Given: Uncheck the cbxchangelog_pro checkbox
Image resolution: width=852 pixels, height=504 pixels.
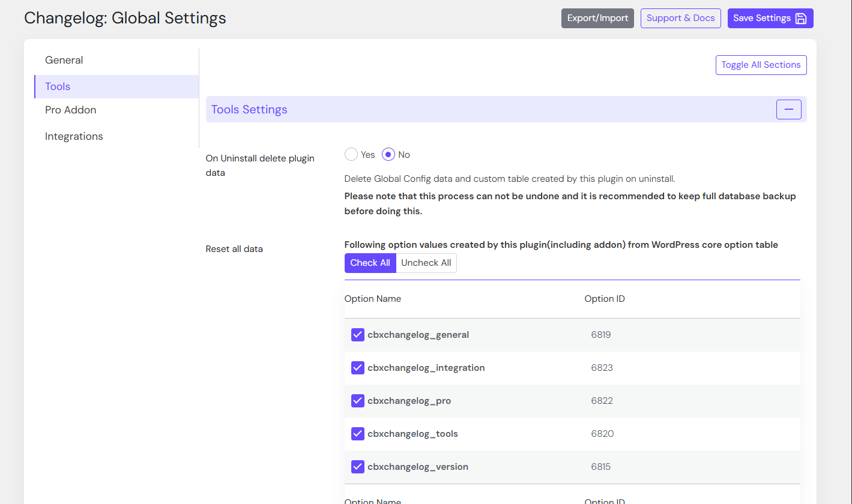Looking at the screenshot, I should pyautogui.click(x=358, y=401).
